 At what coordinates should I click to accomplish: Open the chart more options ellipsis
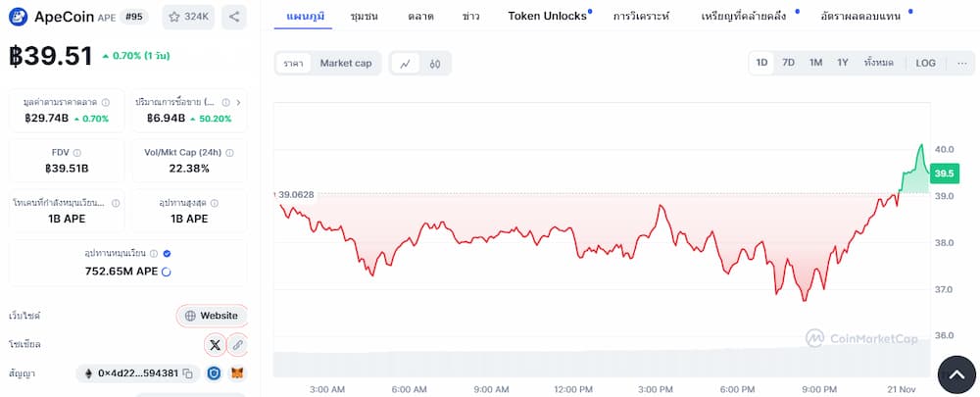pos(962,63)
